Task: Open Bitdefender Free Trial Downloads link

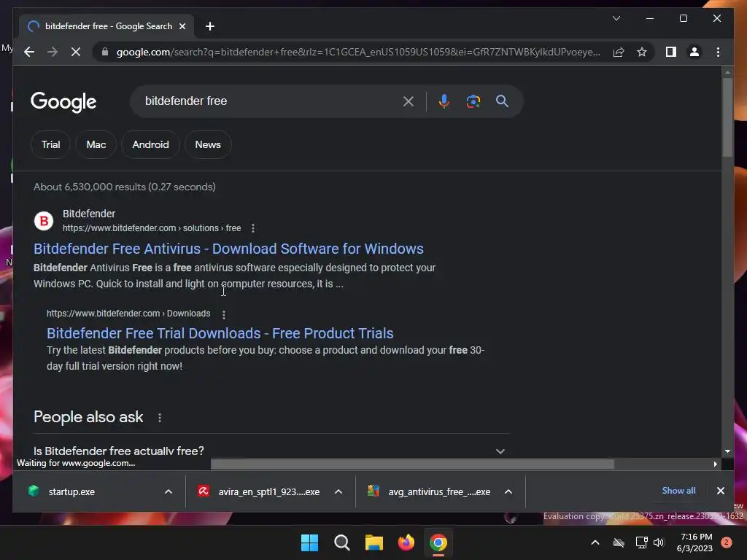Action: coord(220,333)
